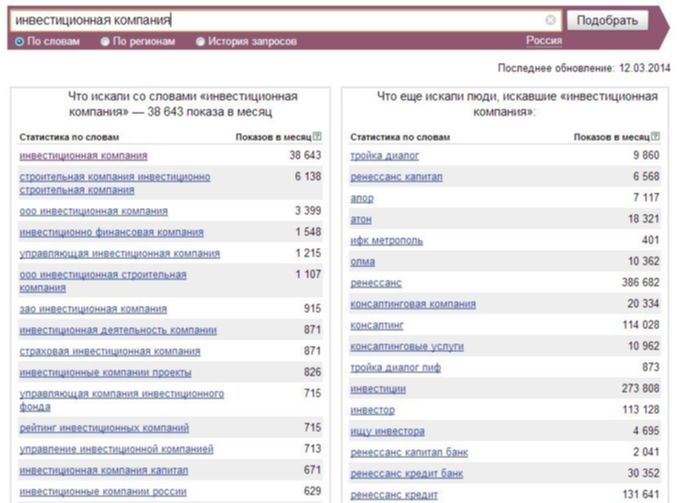This screenshot has height=503, width=688.
Task: Select the 'По регионам' radio button
Action: [x=105, y=42]
